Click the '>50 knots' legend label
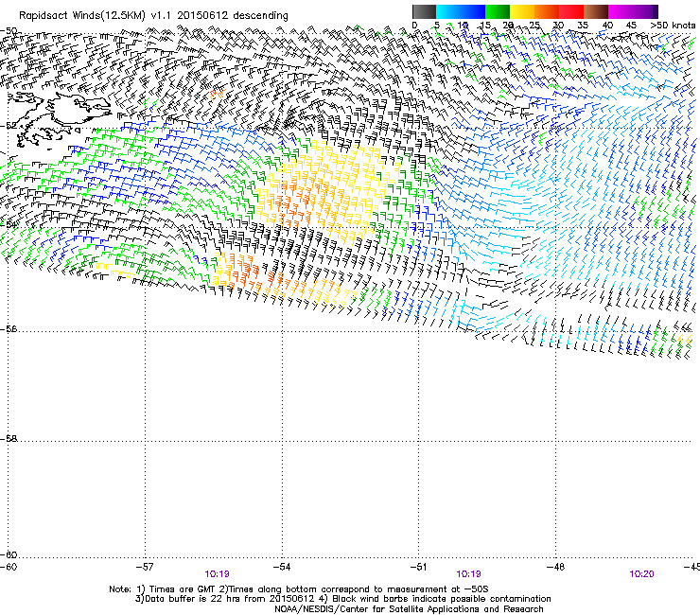The image size is (700, 615). 673,26
